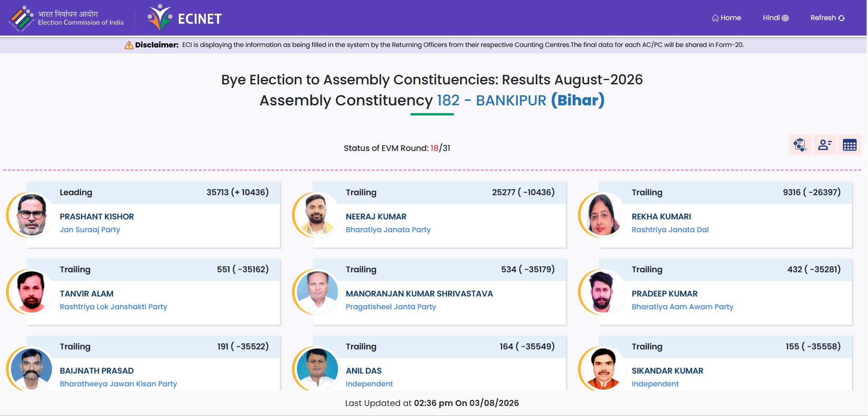Image resolution: width=868 pixels, height=416 pixels.
Task: Click the Jan Suraaj Party label
Action: click(x=90, y=229)
